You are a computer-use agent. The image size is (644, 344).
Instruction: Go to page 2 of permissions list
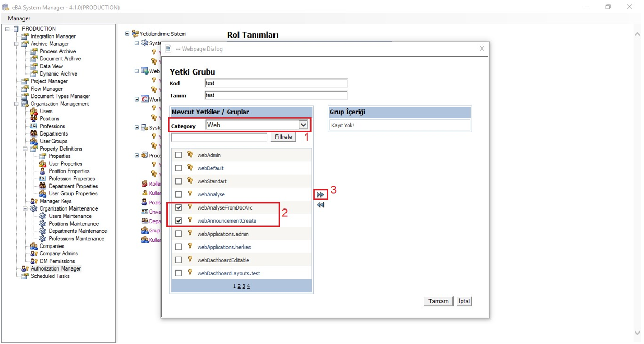pos(238,286)
